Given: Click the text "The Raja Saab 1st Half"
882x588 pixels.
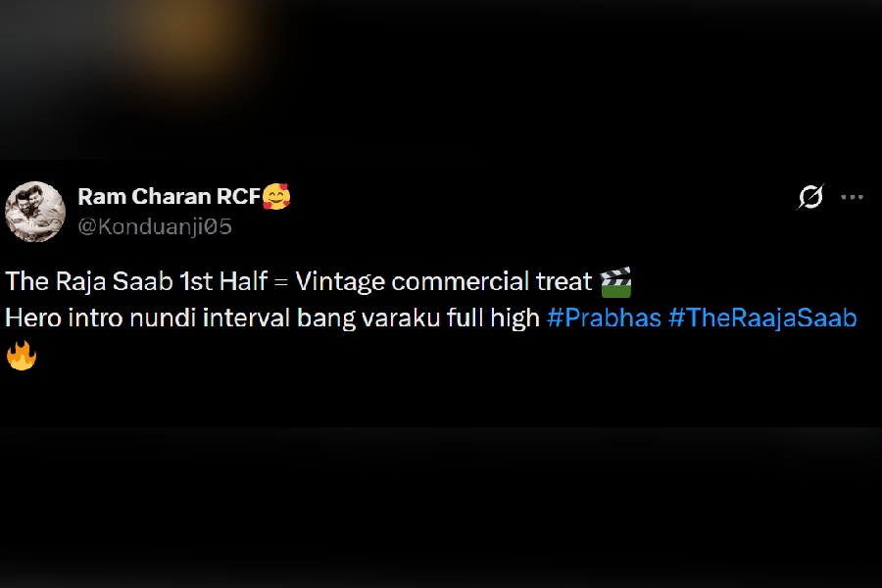Looking at the screenshot, I should coord(136,281).
